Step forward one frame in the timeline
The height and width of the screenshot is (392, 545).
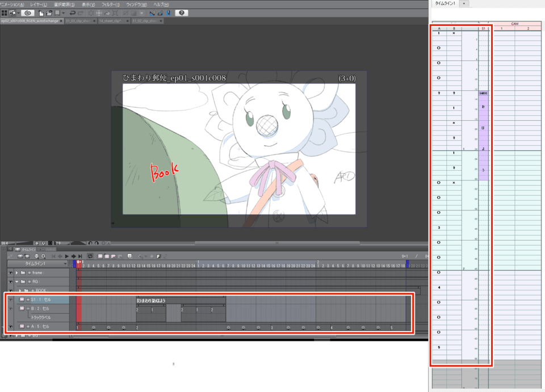point(73,256)
